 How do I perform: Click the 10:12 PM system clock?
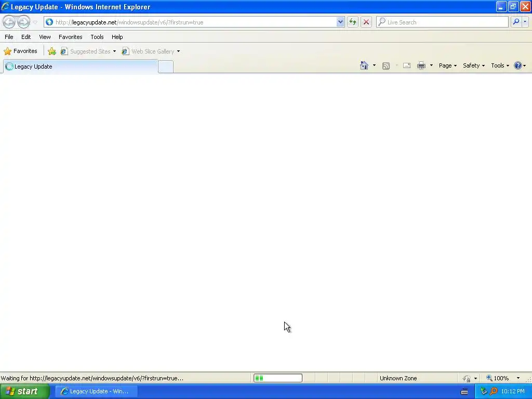click(513, 392)
